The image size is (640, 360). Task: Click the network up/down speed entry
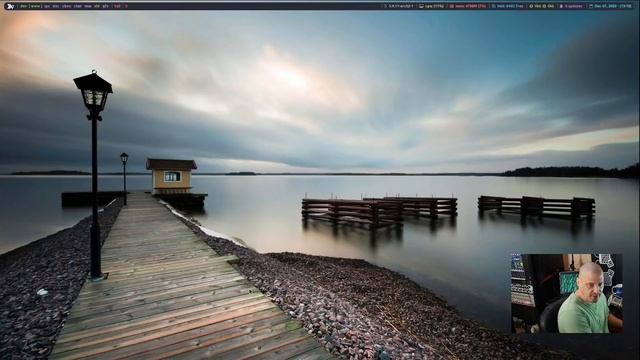[542, 6]
